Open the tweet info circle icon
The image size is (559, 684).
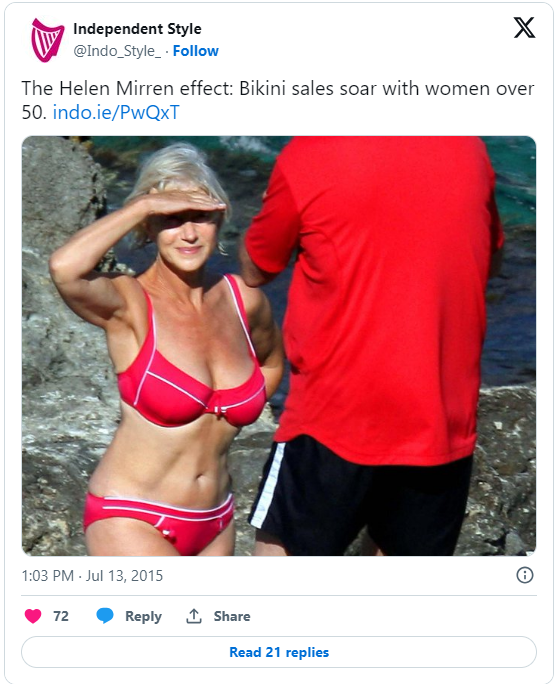pos(525,575)
